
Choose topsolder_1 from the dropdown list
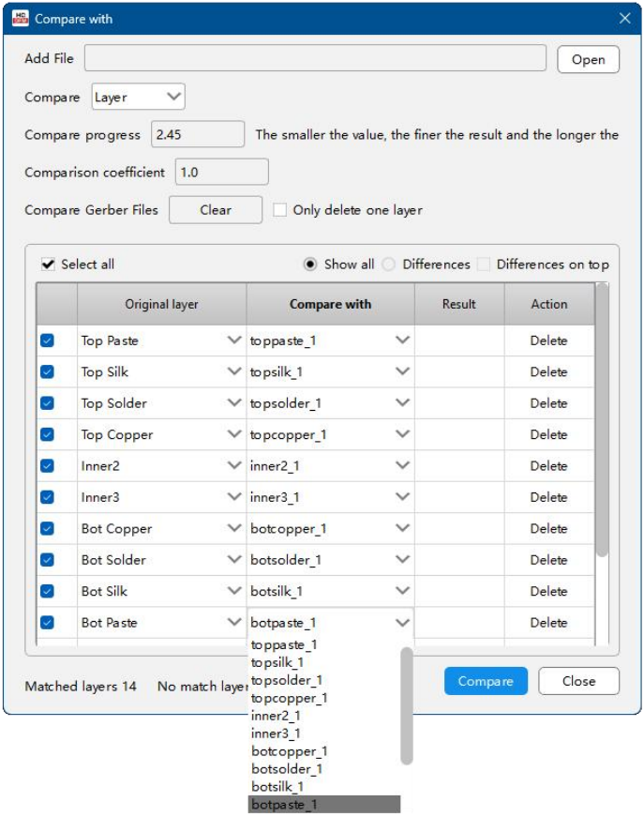[287, 680]
